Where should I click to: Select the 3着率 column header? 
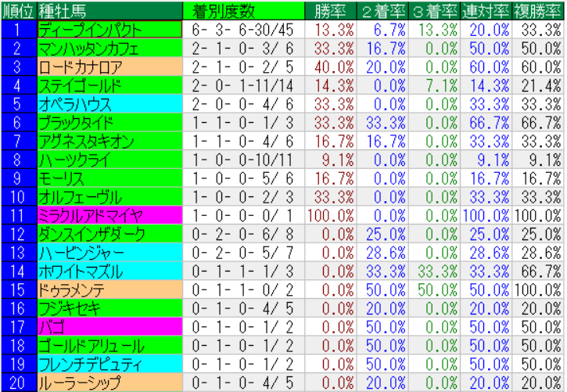[x=433, y=10]
